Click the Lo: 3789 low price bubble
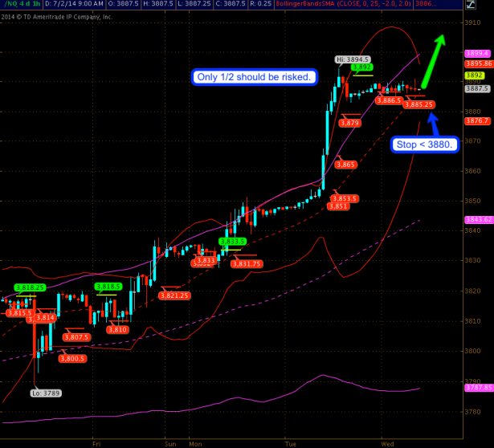494x448 pixels. (x=46, y=393)
